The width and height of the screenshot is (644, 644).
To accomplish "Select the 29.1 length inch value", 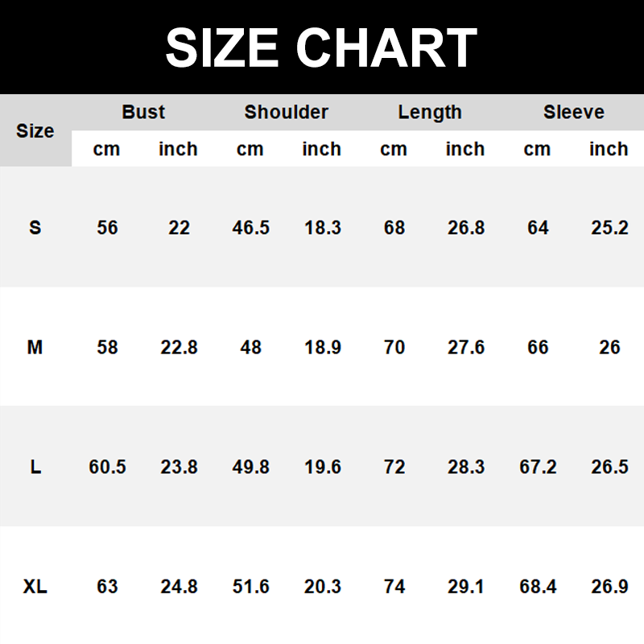I will pos(466,587).
